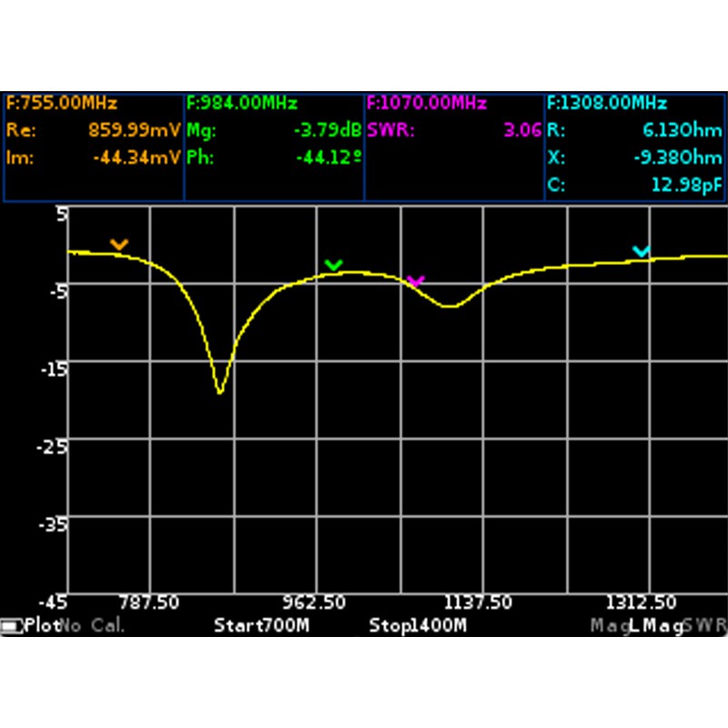Click the magenta SWR marker on the curve

416,281
